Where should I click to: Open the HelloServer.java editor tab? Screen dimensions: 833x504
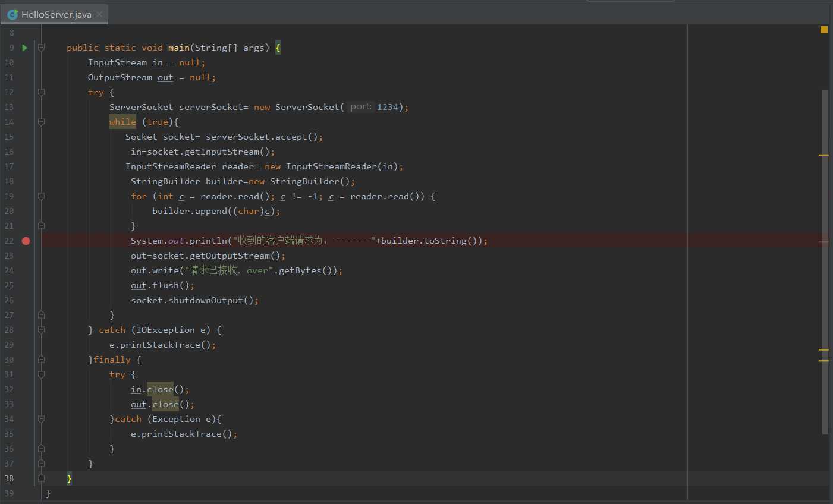pyautogui.click(x=55, y=14)
